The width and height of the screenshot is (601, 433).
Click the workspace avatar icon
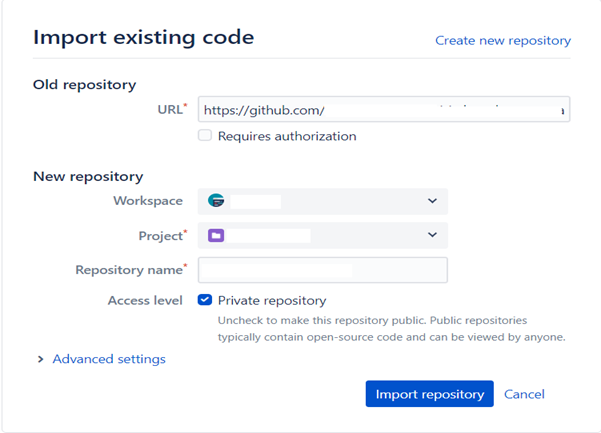point(216,200)
